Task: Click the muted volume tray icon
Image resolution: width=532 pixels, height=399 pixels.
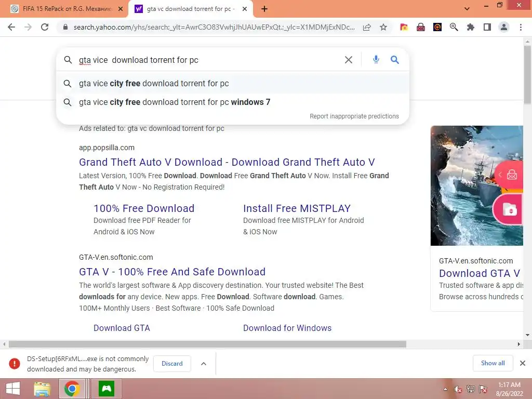Action: (x=458, y=389)
